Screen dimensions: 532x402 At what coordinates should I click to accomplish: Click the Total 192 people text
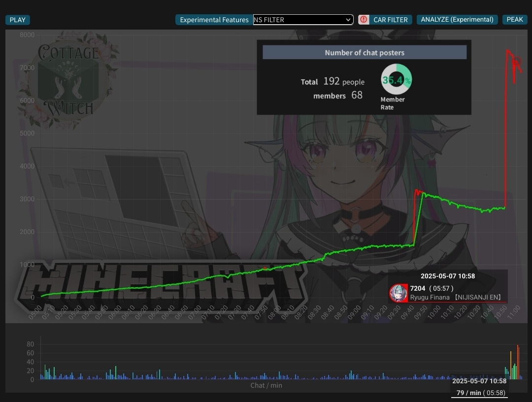332,81
